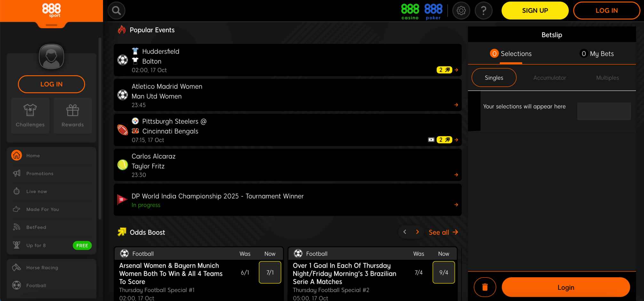This screenshot has width=644, height=301.
Task: Click the SIGN UP button
Action: (x=535, y=10)
